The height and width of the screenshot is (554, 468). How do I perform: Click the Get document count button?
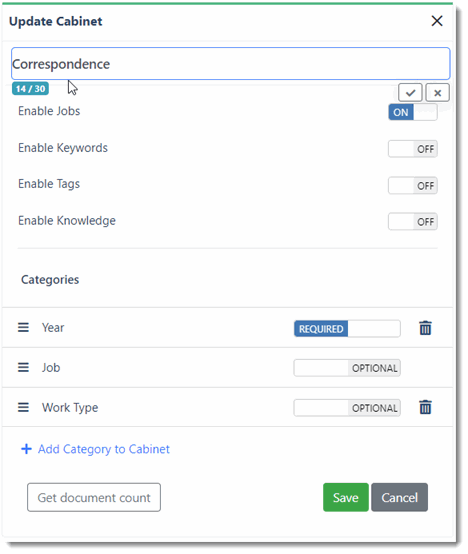pyautogui.click(x=94, y=497)
